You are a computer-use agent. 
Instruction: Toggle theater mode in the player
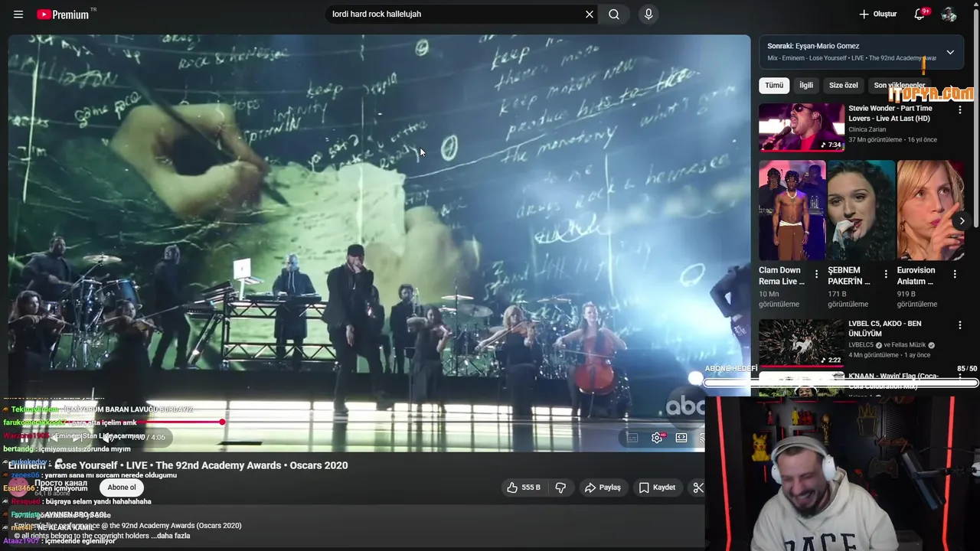coord(681,438)
